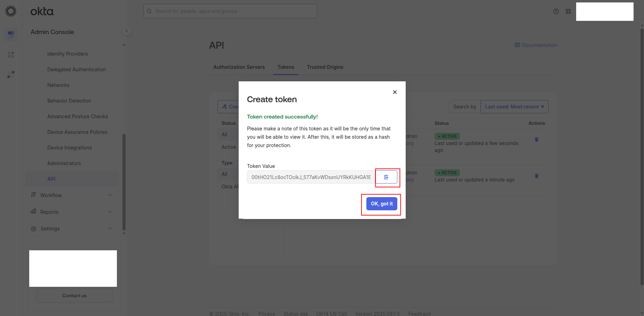Open Identity Providers in sidebar
Screen dimensions: 644x316
point(67,54)
